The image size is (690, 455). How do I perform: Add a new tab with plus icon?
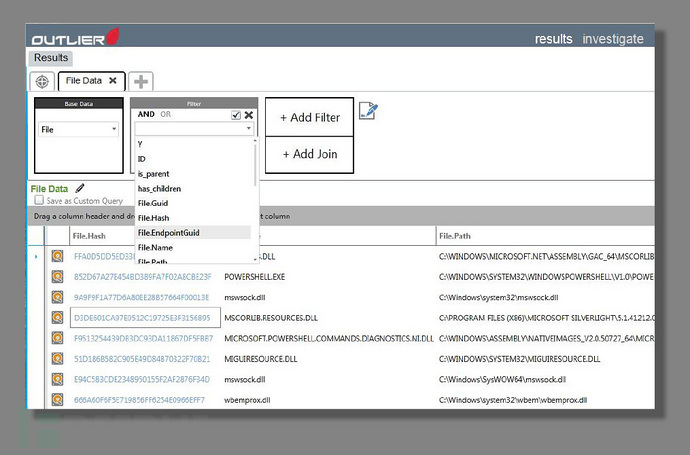(142, 81)
